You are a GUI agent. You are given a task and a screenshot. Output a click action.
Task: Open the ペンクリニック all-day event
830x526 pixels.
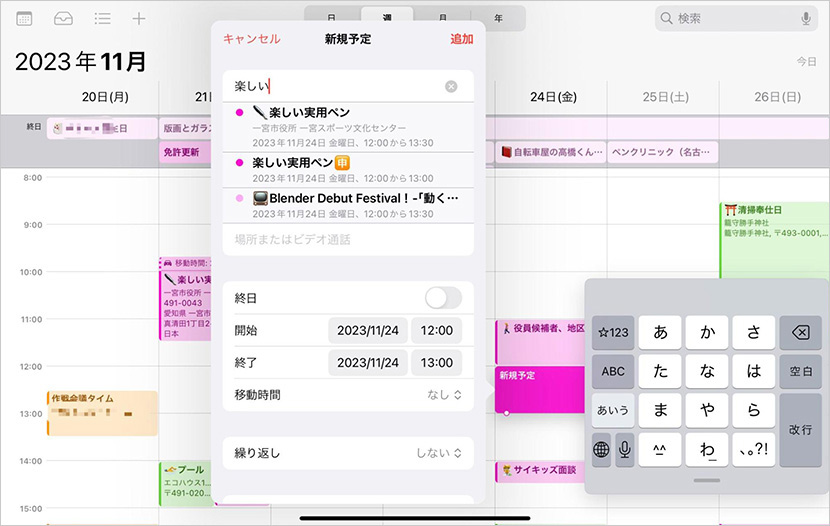pos(663,152)
